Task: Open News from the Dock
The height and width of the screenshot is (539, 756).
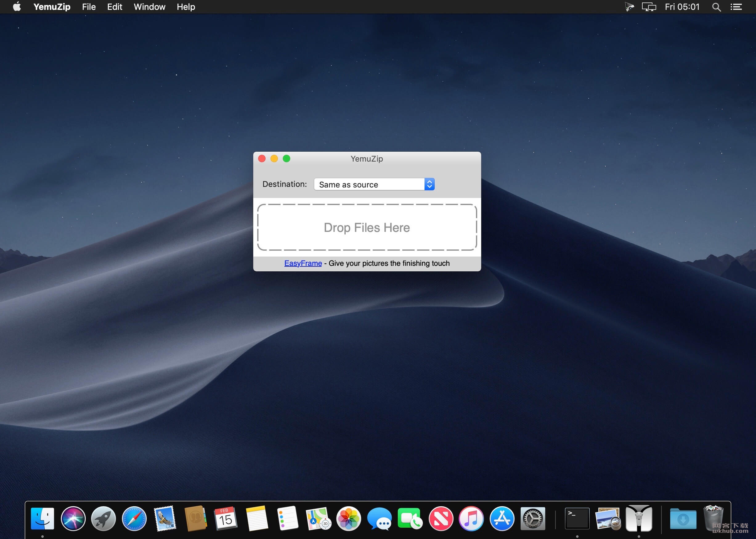Action: point(441,518)
